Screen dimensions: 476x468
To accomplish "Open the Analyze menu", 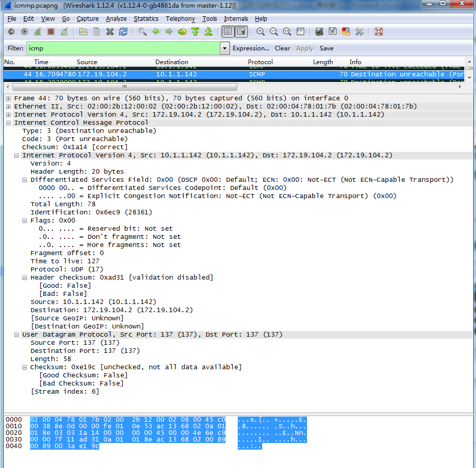I will click(116, 19).
